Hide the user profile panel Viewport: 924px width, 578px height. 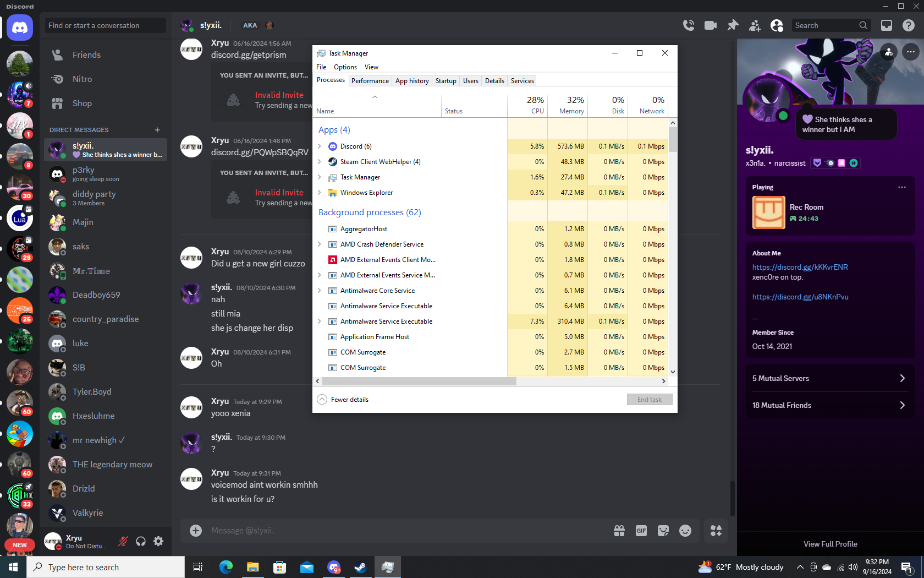click(777, 25)
